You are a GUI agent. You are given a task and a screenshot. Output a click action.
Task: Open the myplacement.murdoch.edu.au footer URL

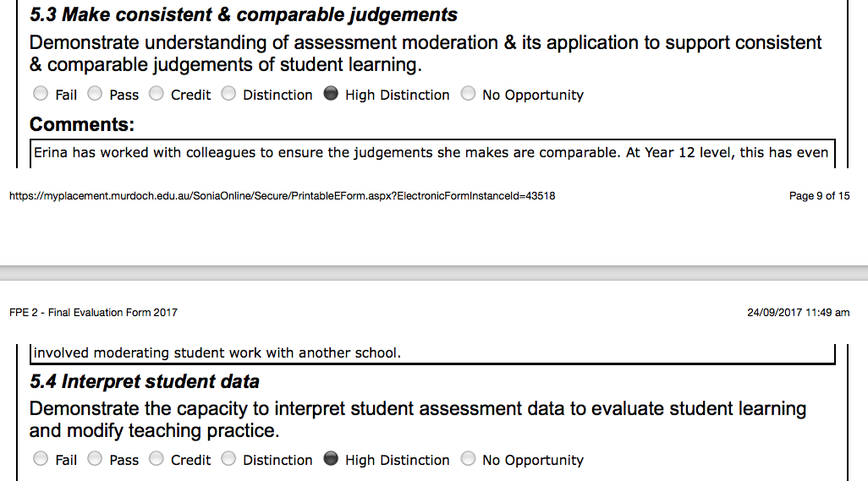point(283,196)
